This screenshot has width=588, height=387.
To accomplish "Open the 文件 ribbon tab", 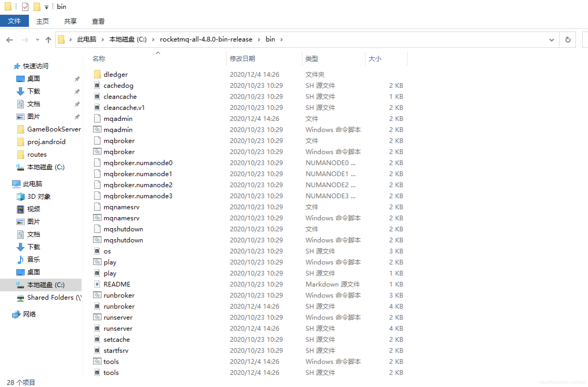I will point(14,21).
